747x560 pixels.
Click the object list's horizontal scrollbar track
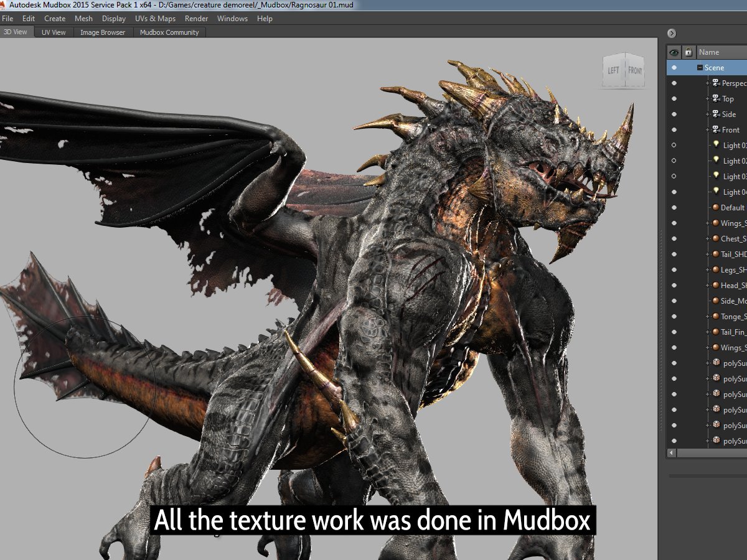(x=712, y=453)
